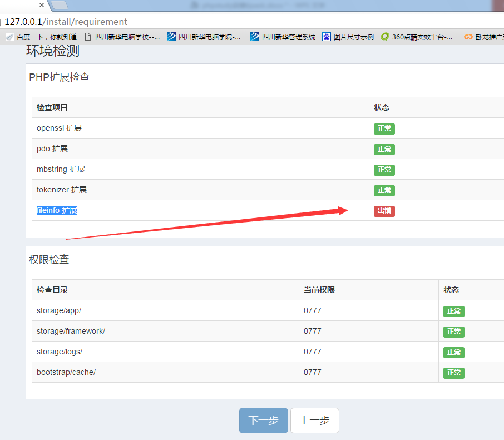This screenshot has width=504, height=440.
Task: Open a new browser tab
Action: point(60,6)
